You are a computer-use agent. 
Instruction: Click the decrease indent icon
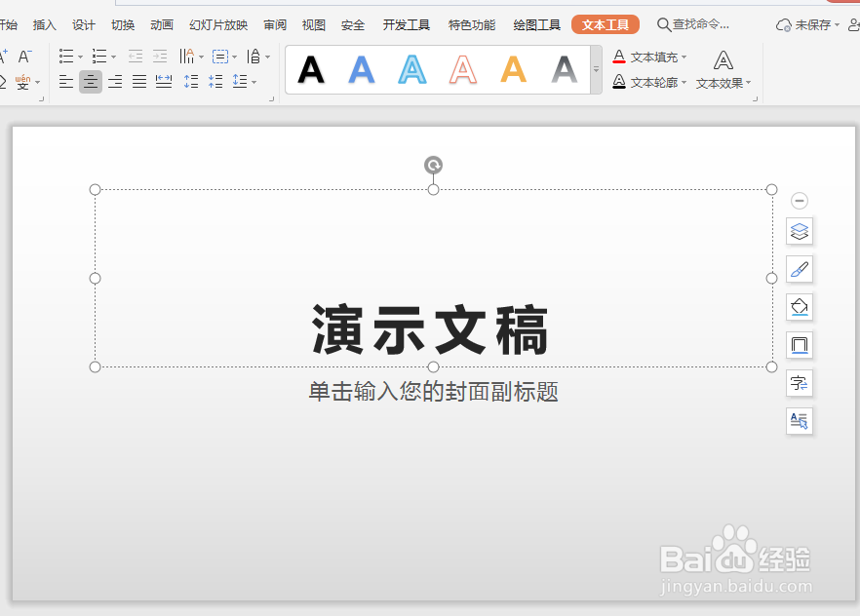136,57
